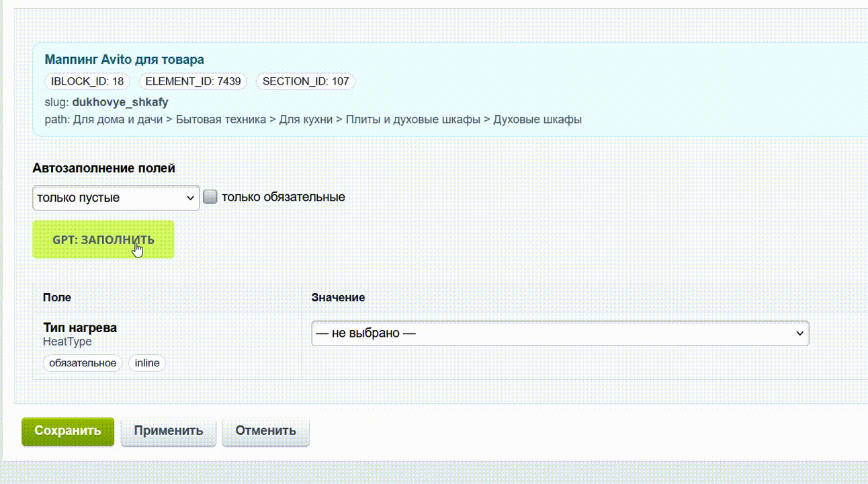868x484 pixels.
Task: Open the "только пустые" autofill dropdown
Action: (116, 198)
